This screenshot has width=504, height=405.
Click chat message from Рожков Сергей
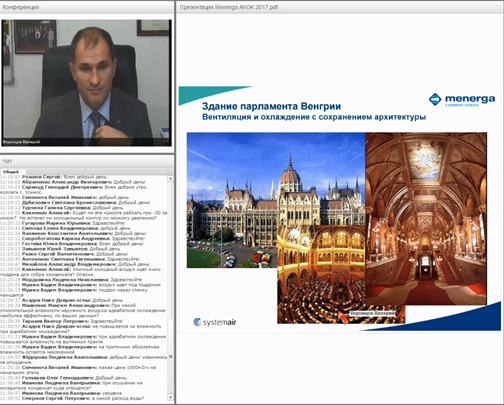[x=53, y=177]
